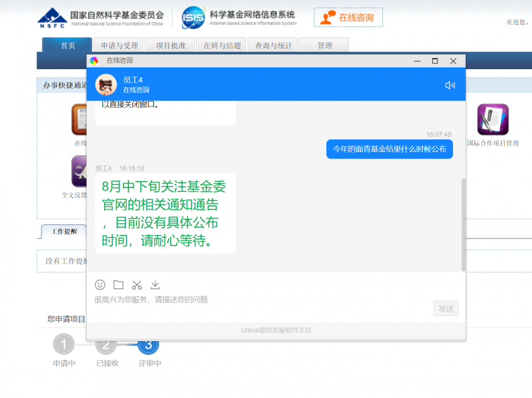The image size is (532, 398).
Task: Select the scissors screenshot tool
Action: [137, 284]
